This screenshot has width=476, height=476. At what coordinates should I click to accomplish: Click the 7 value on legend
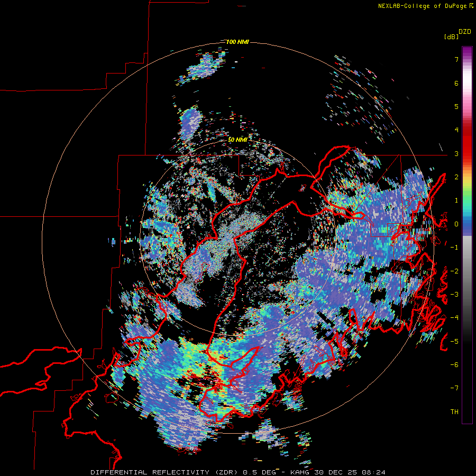[x=456, y=59]
